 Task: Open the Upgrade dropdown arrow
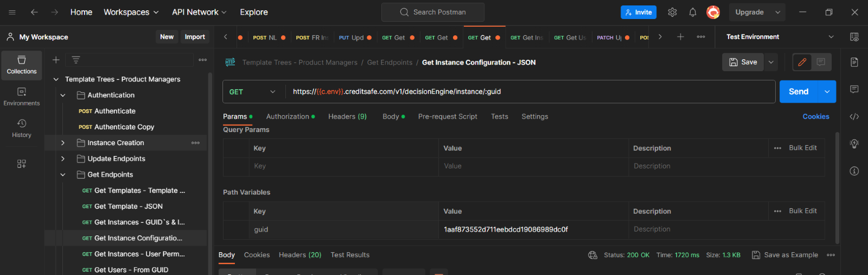click(x=777, y=12)
